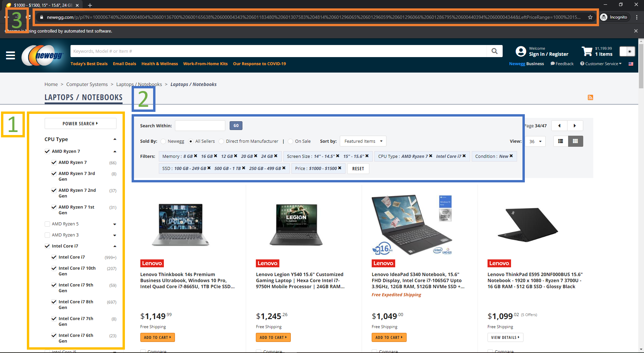
Task: Dismiss the automated test software infobar
Action: [x=636, y=31]
